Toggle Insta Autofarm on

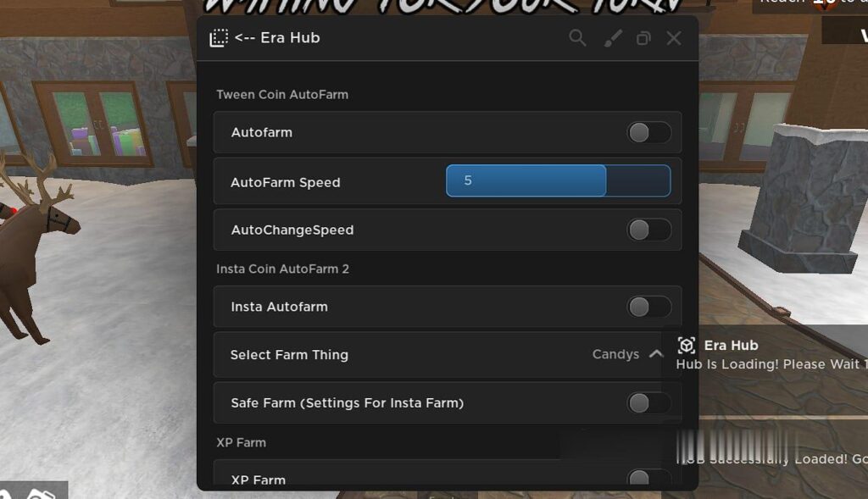click(648, 307)
